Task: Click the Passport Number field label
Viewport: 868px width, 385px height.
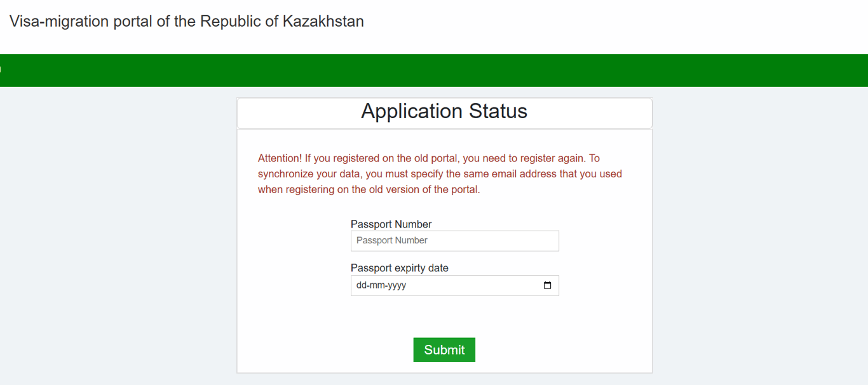Action: (x=391, y=224)
